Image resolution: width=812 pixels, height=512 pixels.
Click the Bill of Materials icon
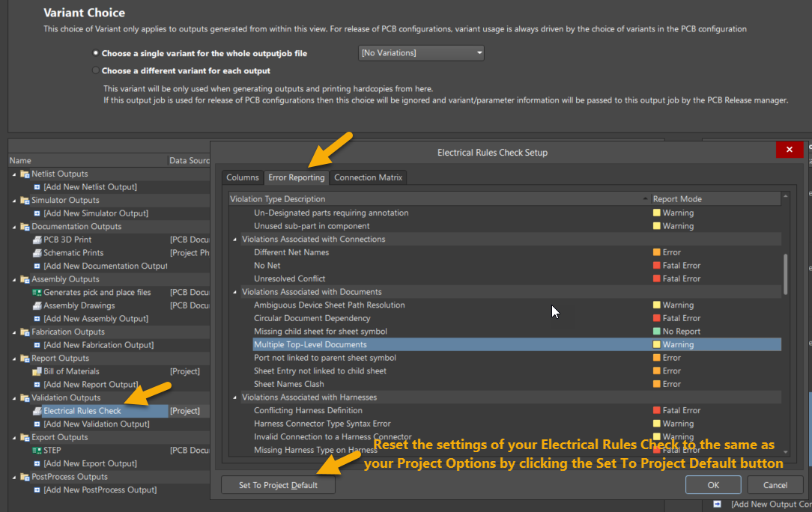point(37,371)
